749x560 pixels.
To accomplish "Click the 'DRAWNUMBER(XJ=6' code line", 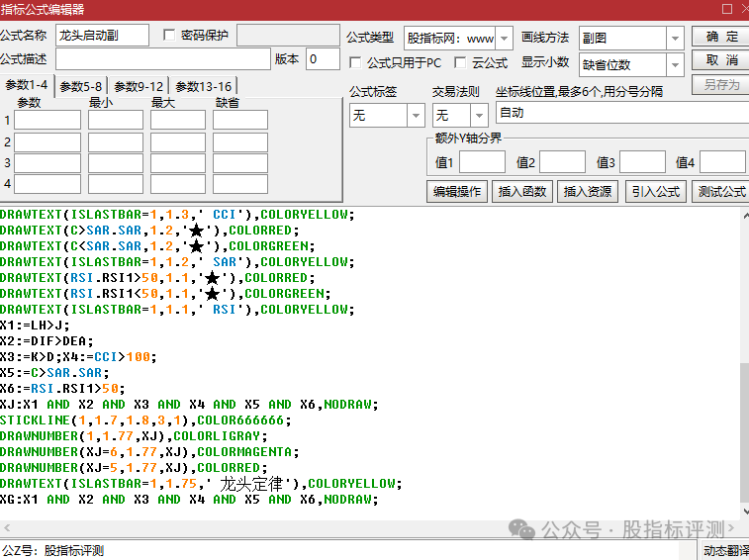I will pyautogui.click(x=149, y=451).
